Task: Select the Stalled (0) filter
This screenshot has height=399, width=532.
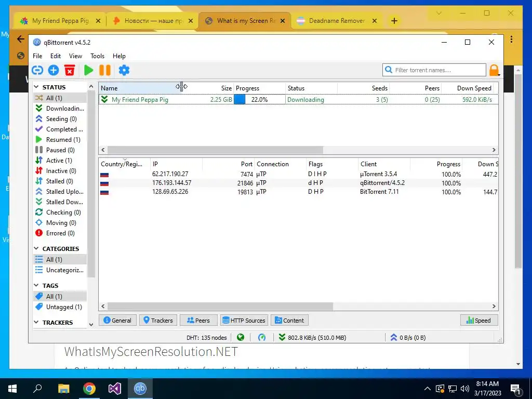Action: 60,181
